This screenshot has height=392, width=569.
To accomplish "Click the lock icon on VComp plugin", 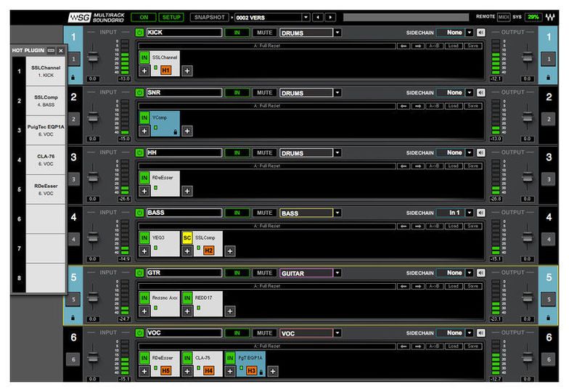I will [x=174, y=131].
